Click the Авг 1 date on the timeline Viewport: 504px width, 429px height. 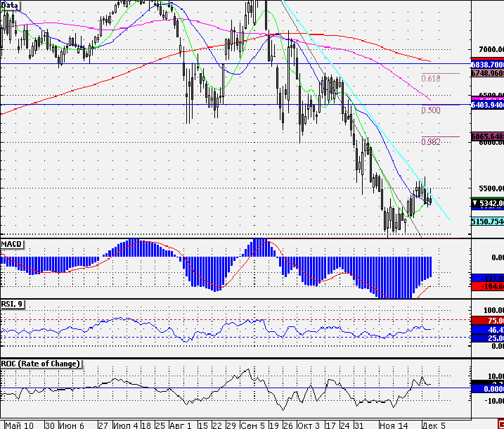(181, 425)
